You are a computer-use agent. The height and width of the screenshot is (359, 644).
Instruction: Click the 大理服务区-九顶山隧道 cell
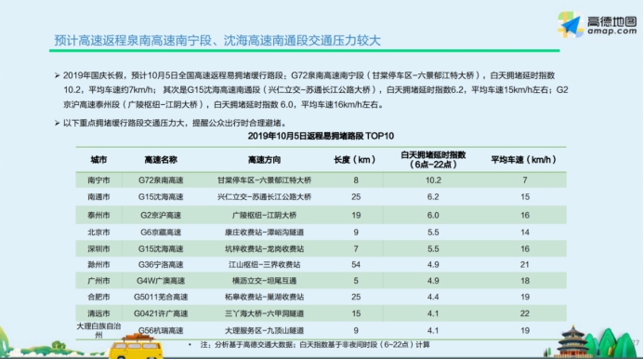(x=264, y=330)
